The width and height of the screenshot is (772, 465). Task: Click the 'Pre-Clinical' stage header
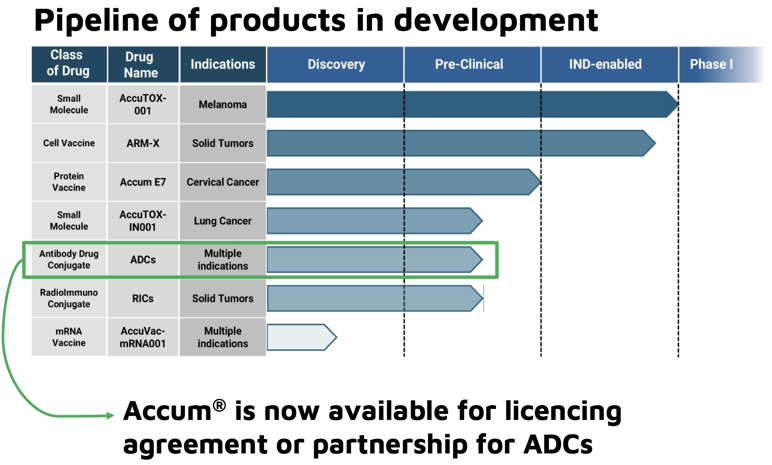tap(472, 64)
